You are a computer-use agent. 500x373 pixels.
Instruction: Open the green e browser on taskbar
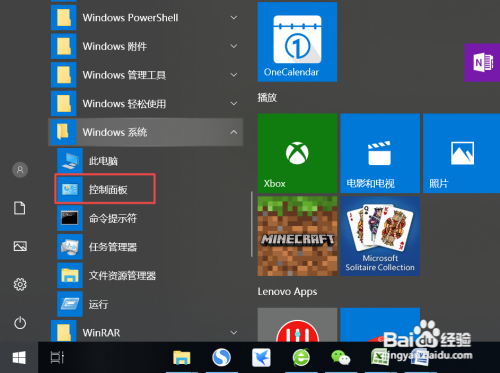tap(301, 358)
